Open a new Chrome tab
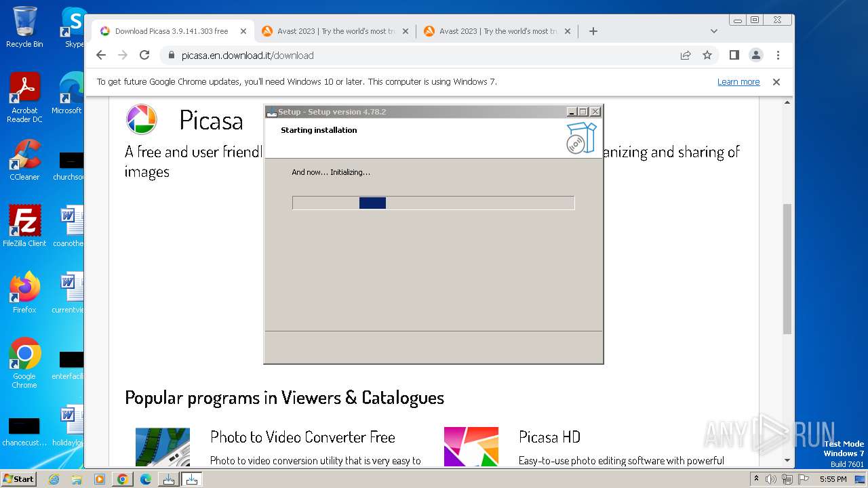This screenshot has width=868, height=488. [593, 31]
